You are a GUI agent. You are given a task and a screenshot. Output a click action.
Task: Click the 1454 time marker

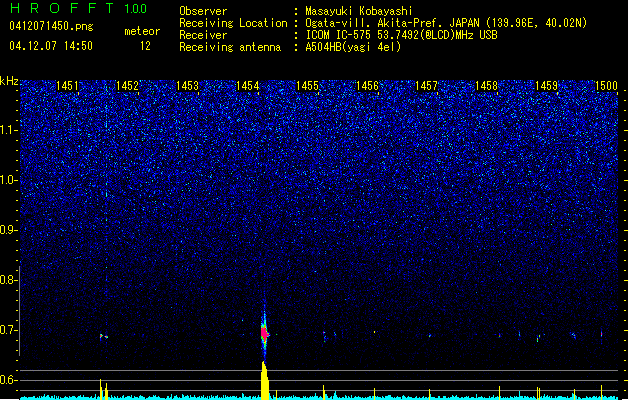pyautogui.click(x=248, y=86)
